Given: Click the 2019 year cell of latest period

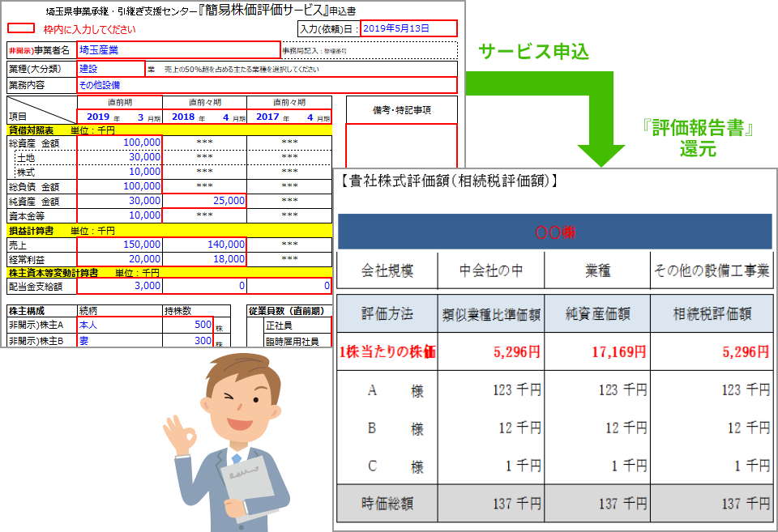Looking at the screenshot, I should click(x=97, y=117).
